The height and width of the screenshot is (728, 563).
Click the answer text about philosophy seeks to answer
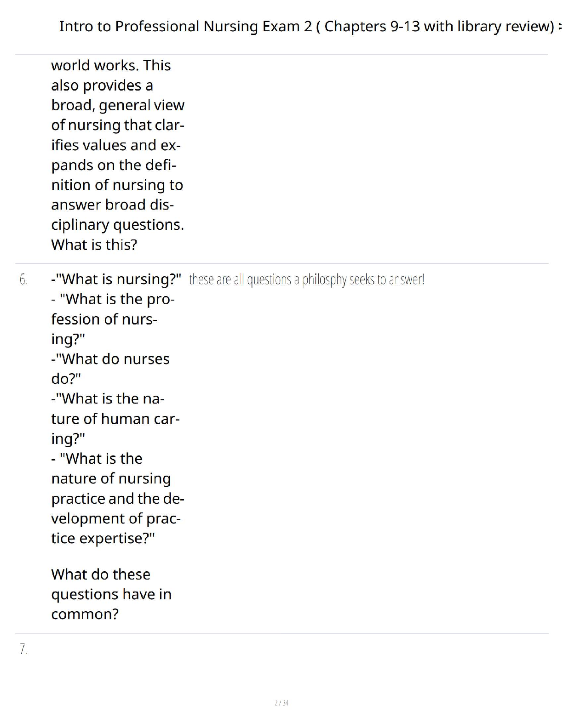click(x=307, y=279)
